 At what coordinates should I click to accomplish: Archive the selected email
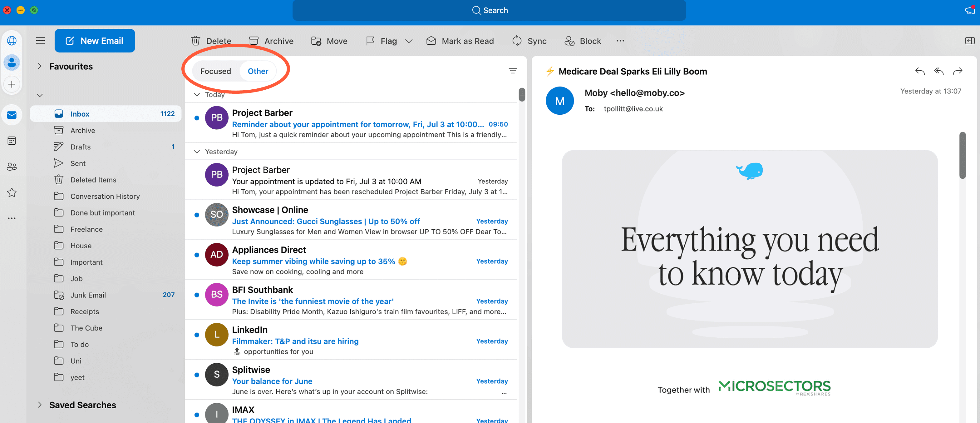pos(271,41)
